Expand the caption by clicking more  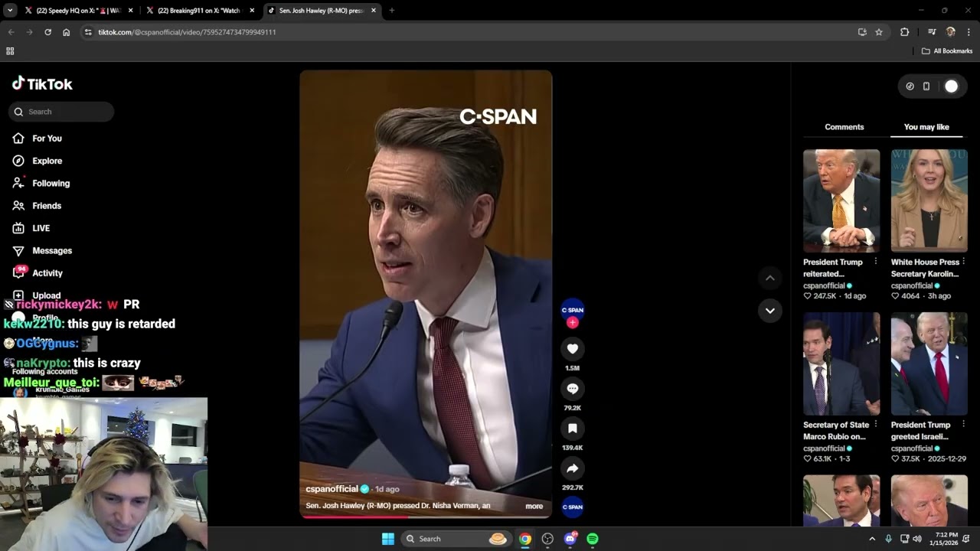[x=534, y=506]
